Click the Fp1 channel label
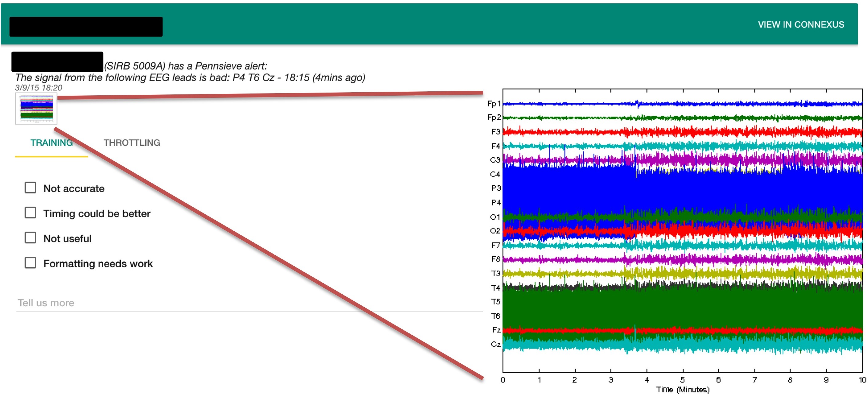 pyautogui.click(x=494, y=104)
